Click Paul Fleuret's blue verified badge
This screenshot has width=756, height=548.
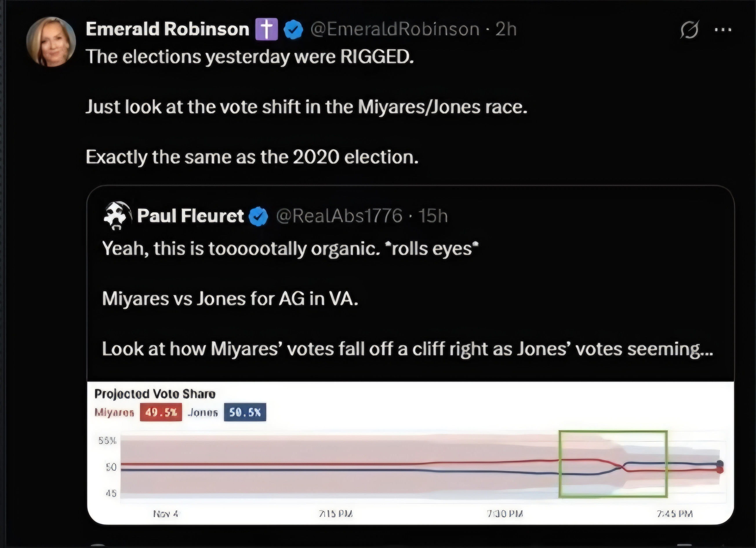(258, 216)
